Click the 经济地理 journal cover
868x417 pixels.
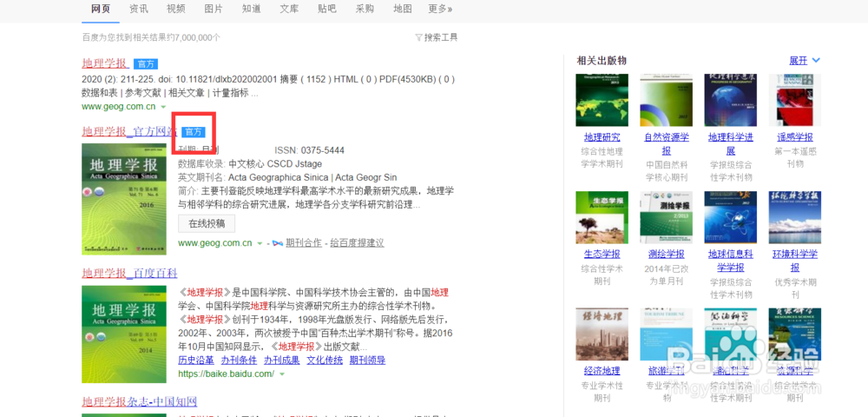point(602,334)
